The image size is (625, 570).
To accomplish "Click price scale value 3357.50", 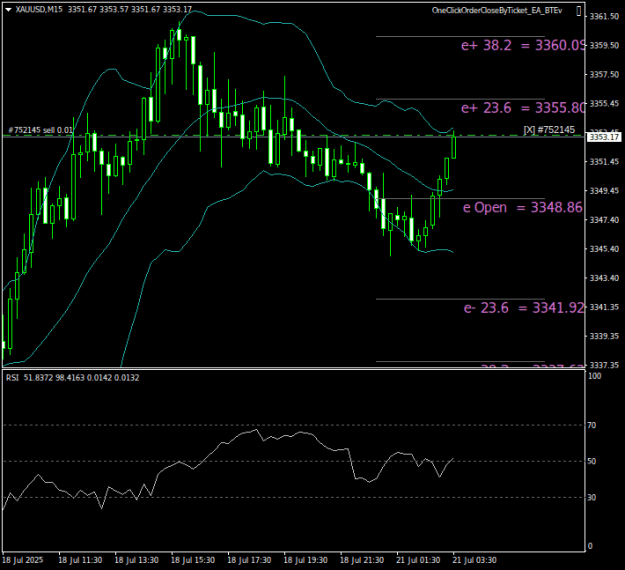I will 604,75.
